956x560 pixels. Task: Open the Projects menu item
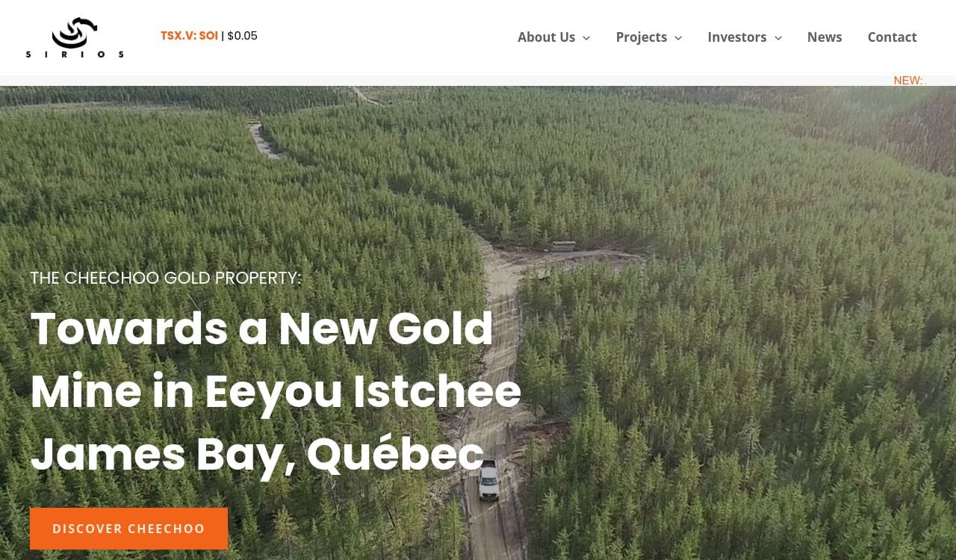642,37
